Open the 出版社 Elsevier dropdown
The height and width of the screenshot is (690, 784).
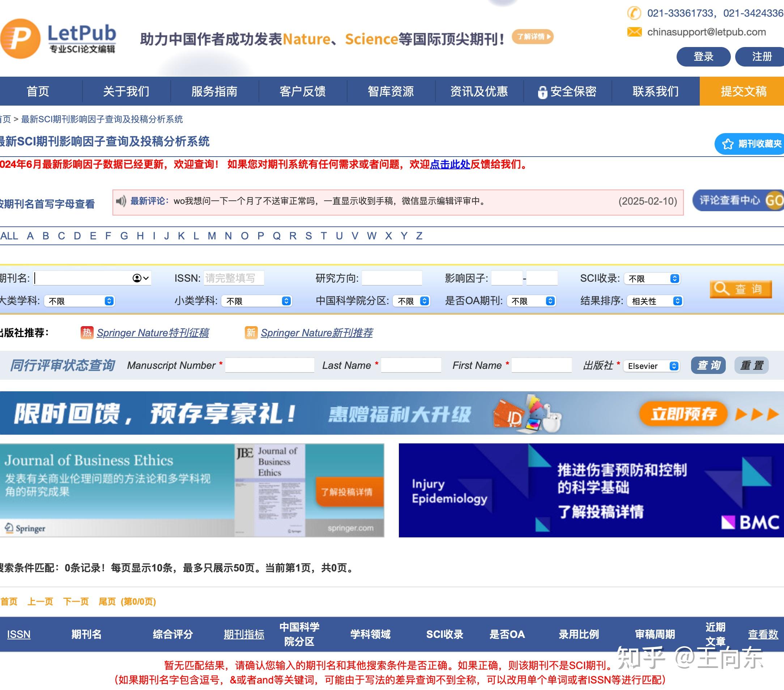[x=652, y=366]
